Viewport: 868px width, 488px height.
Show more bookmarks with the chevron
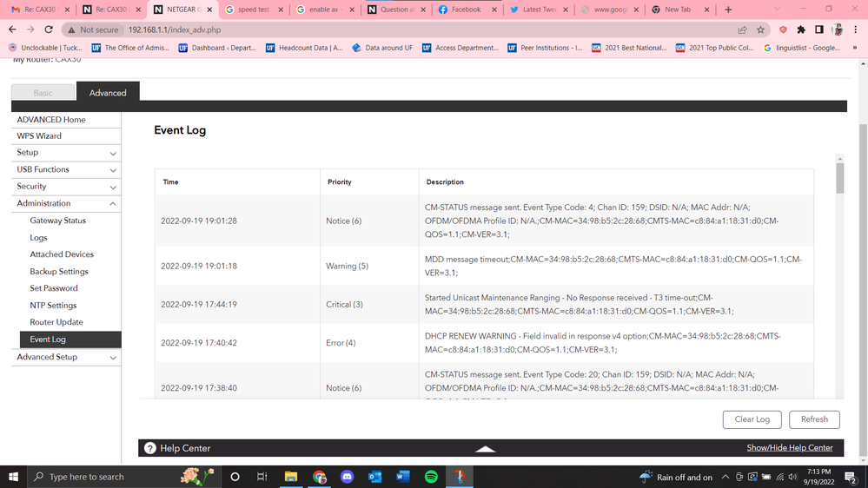point(855,48)
